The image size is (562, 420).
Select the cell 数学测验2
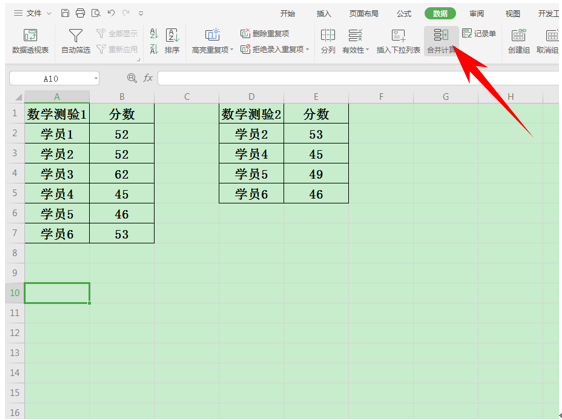pyautogui.click(x=251, y=114)
